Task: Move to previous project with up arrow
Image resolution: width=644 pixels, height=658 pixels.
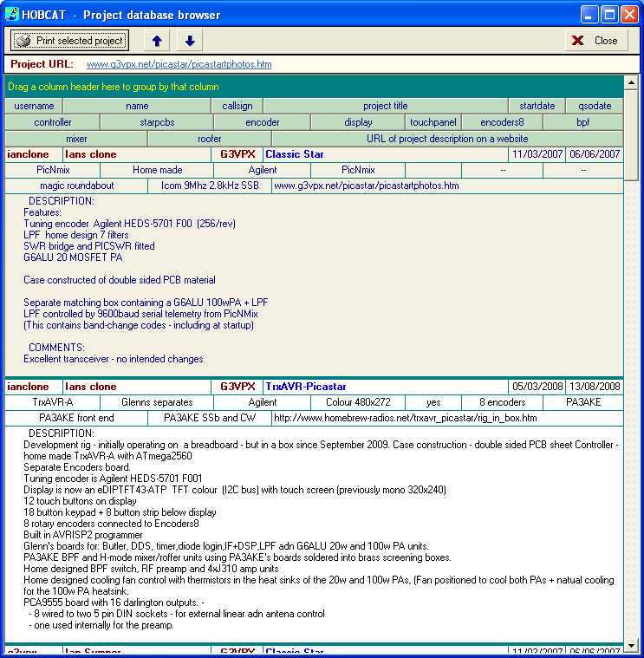Action: click(x=156, y=41)
